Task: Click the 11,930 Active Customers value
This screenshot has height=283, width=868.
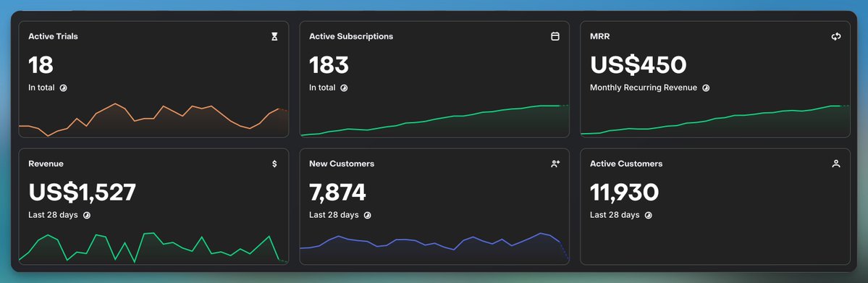Action: pyautogui.click(x=625, y=193)
